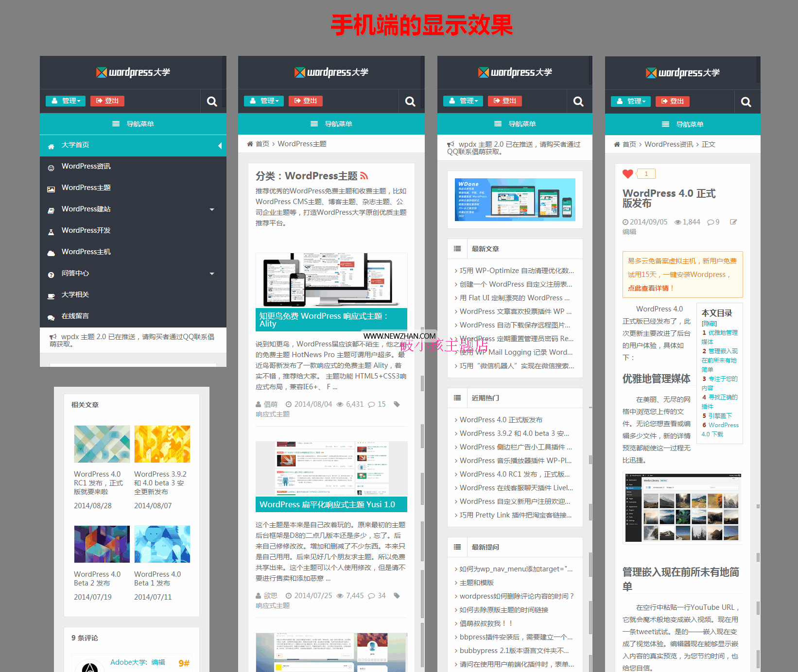Expand 导航菜单 bar in fourth phone
Image resolution: width=798 pixels, height=672 pixels.
[683, 124]
